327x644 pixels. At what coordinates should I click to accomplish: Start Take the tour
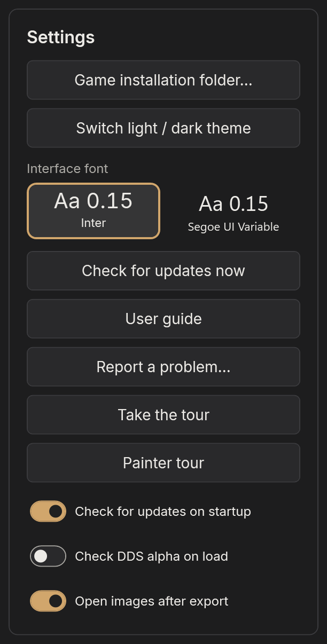[x=163, y=415]
